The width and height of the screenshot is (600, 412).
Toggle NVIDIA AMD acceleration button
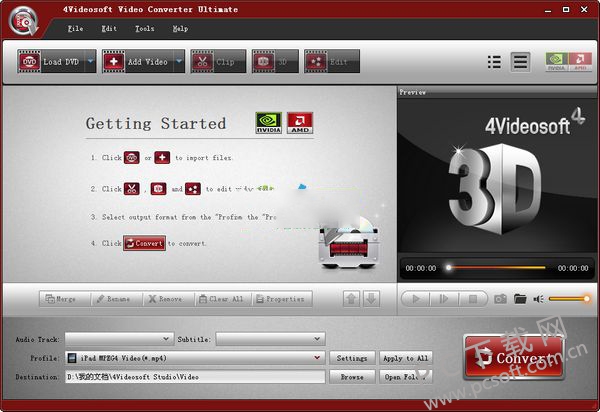(x=566, y=62)
